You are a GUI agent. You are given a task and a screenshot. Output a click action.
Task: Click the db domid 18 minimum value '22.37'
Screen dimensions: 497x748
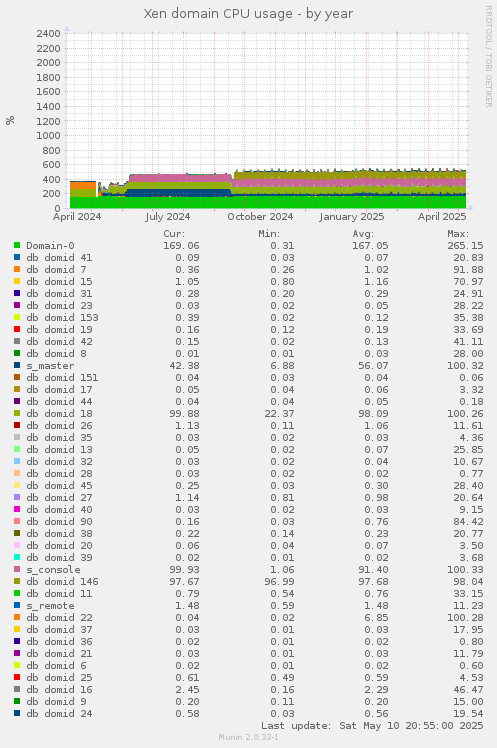click(280, 414)
